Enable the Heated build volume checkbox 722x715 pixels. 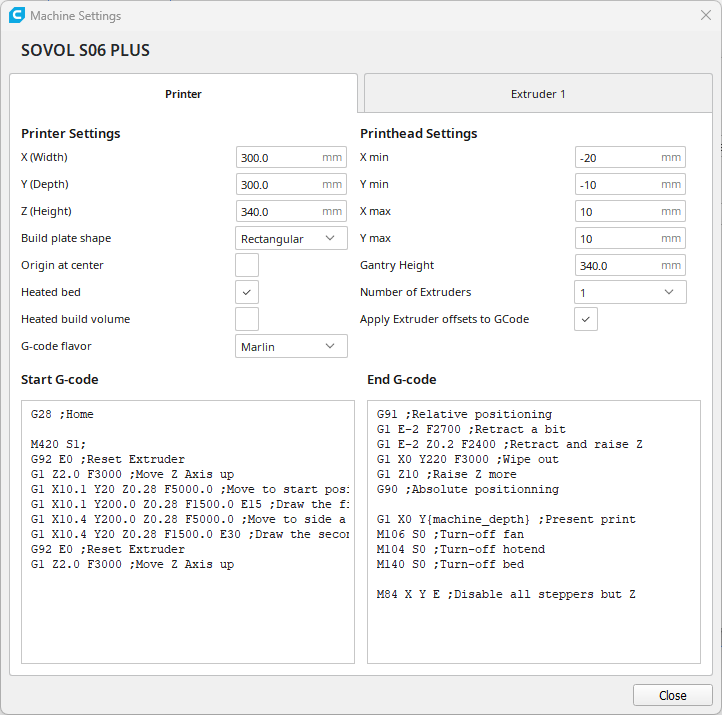(x=247, y=319)
